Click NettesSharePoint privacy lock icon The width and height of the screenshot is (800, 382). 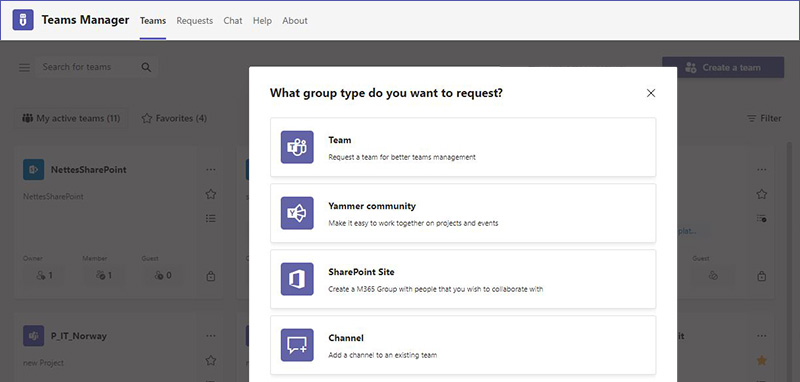coord(211,276)
